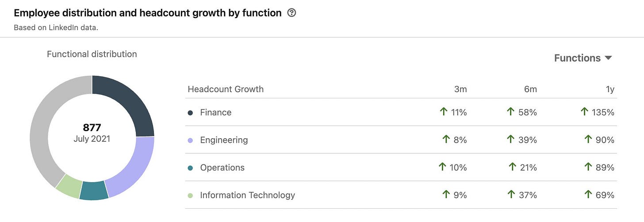This screenshot has width=644, height=222.
Task: Click the Engineering row label
Action: pos(224,140)
